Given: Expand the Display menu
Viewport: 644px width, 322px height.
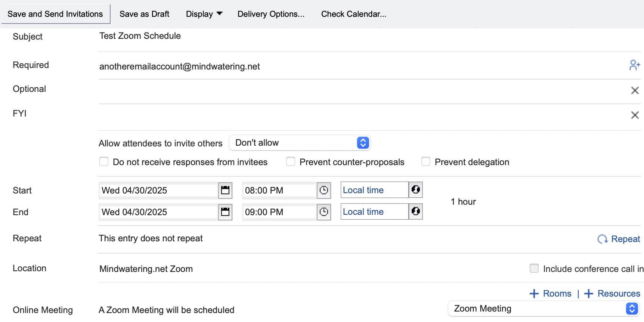Looking at the screenshot, I should click(204, 14).
